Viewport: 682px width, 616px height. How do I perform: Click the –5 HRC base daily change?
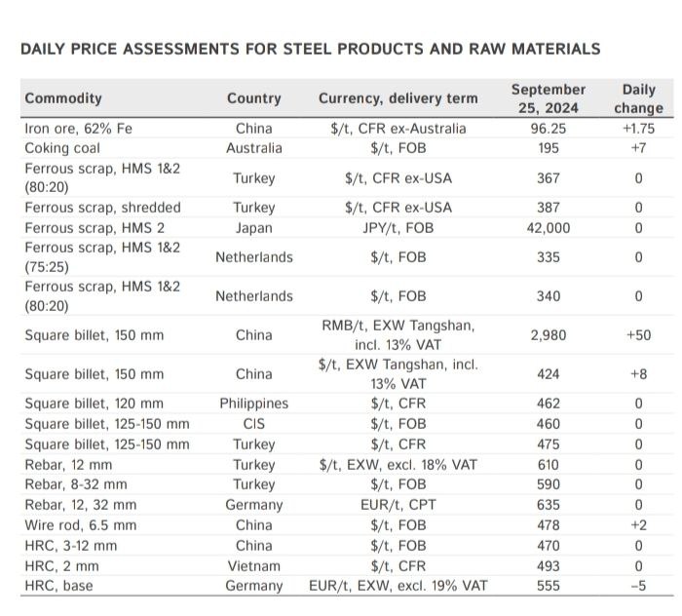(x=638, y=586)
